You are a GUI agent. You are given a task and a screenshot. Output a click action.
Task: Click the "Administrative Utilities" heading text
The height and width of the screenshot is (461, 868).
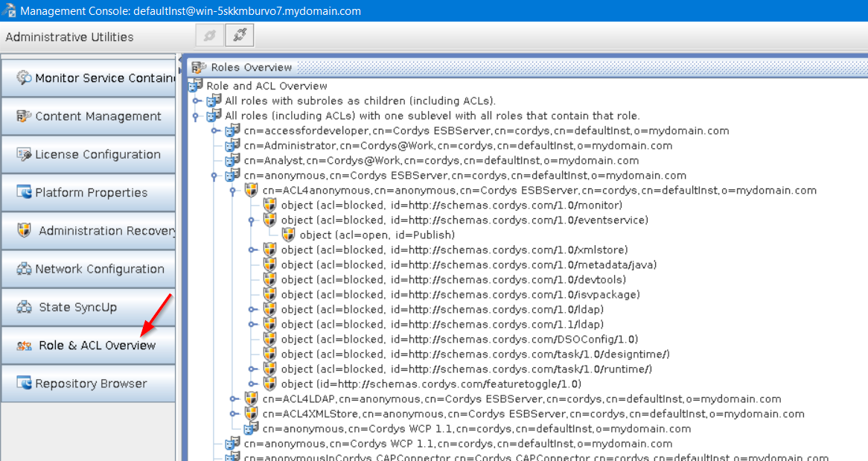70,37
